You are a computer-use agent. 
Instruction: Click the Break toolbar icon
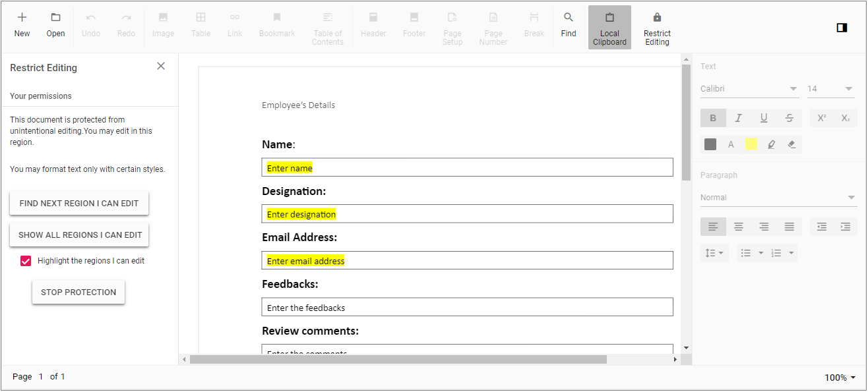coord(534,17)
